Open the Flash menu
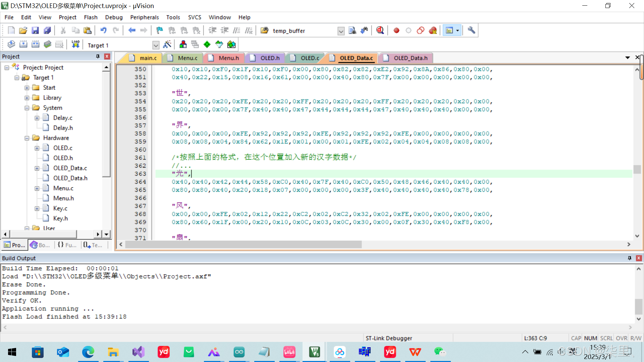Screen dimensions: 644x362 coord(91,17)
